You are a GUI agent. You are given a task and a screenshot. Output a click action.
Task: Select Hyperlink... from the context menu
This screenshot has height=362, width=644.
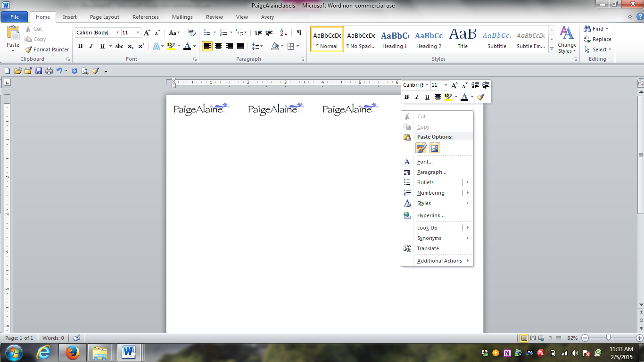(430, 215)
